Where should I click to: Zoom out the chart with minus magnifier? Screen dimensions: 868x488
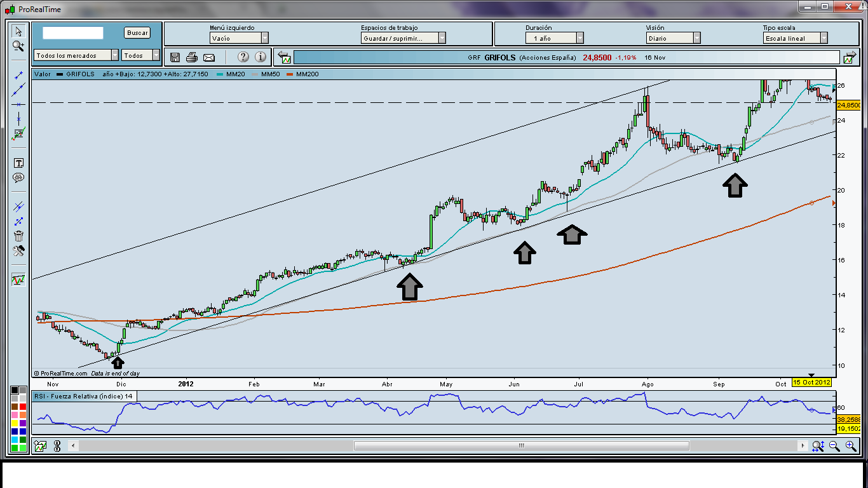(834, 446)
